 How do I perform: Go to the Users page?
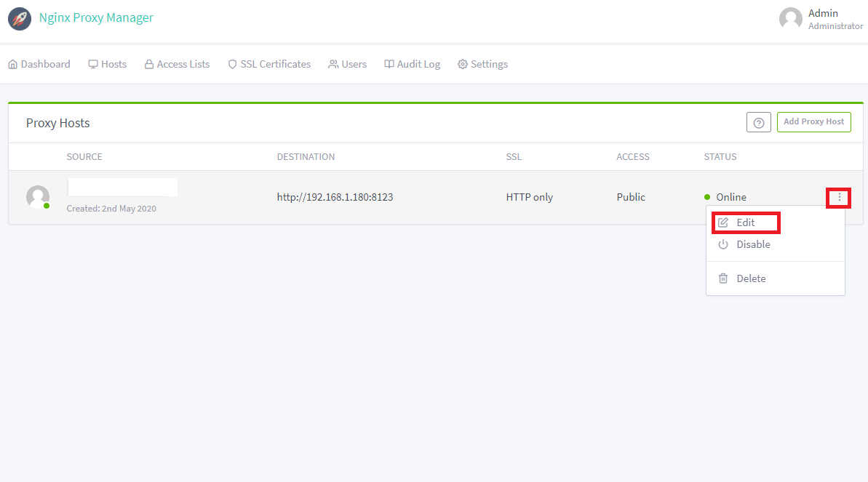click(x=348, y=64)
